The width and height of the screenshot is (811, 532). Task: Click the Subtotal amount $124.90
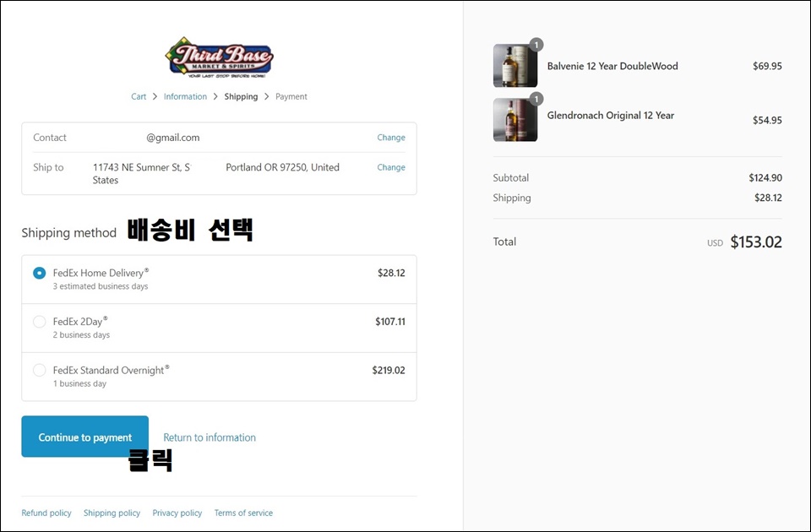[765, 178]
